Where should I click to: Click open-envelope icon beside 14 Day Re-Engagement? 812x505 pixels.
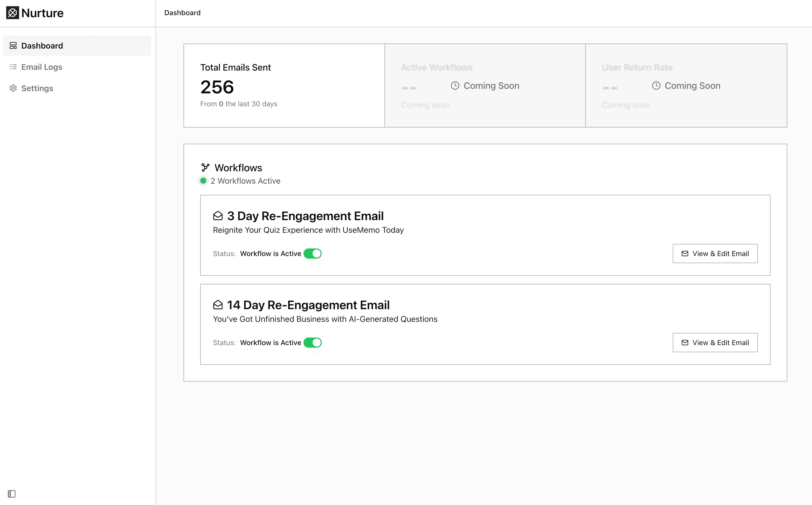218,305
